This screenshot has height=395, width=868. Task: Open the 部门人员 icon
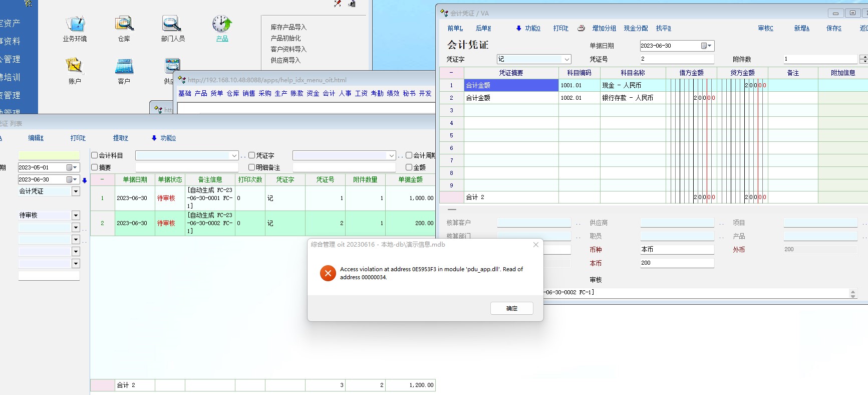click(172, 24)
